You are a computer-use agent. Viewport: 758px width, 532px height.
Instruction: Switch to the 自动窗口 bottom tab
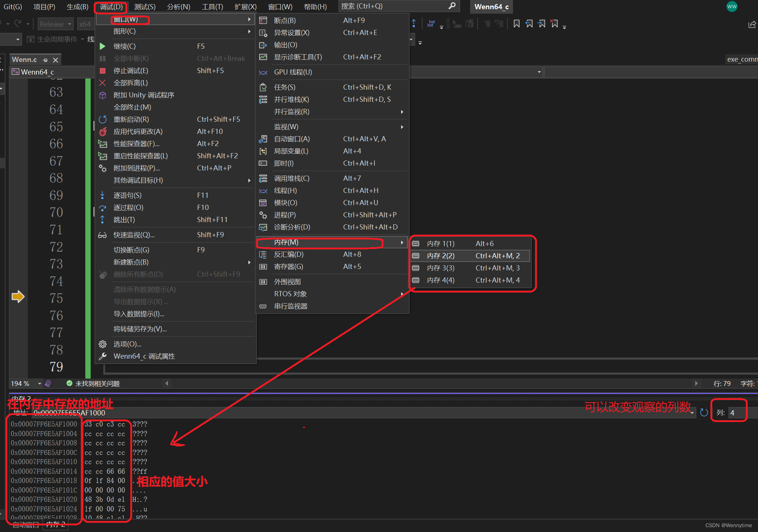pyautogui.click(x=26, y=525)
